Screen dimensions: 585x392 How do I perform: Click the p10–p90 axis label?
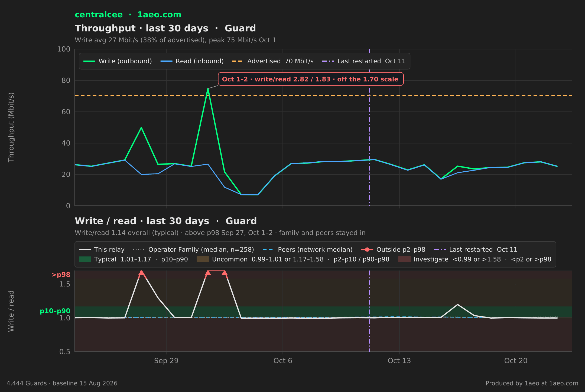55,311
